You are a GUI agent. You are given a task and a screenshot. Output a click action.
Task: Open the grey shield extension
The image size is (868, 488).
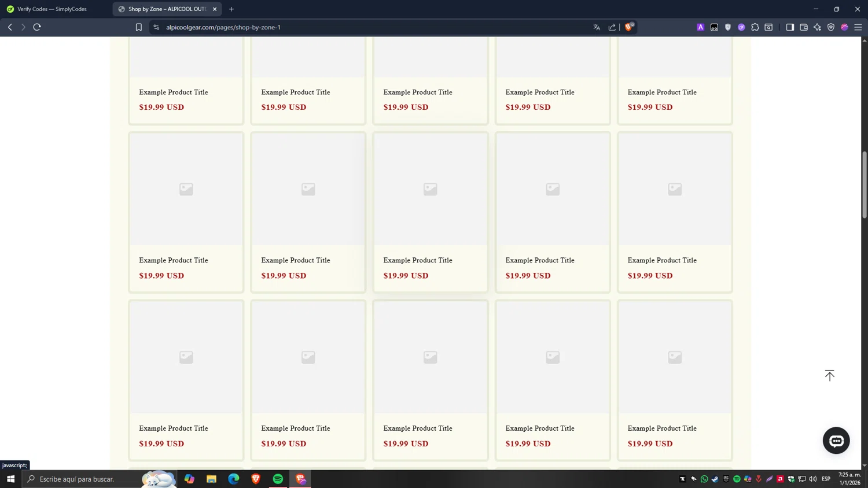click(x=728, y=27)
